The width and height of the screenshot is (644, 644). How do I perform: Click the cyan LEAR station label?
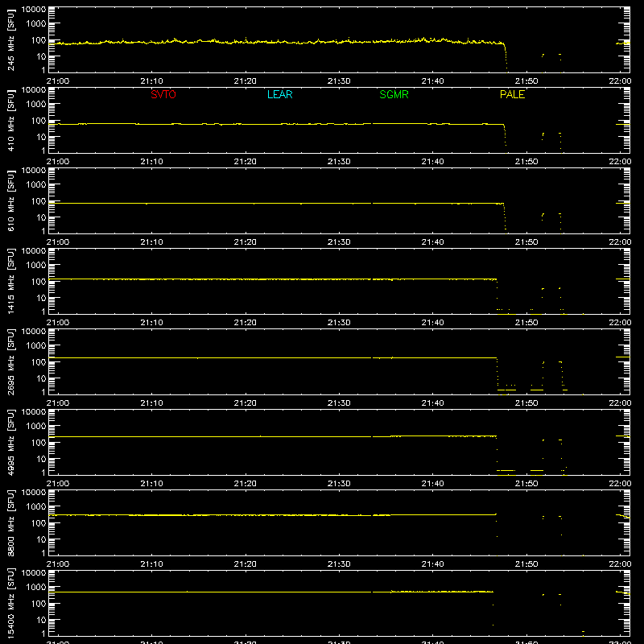click(279, 94)
